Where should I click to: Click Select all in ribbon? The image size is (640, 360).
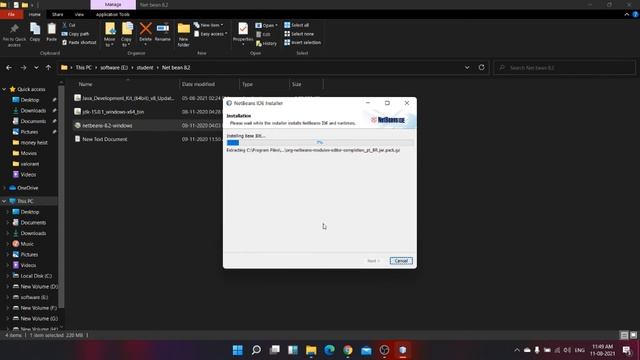[x=297, y=25]
